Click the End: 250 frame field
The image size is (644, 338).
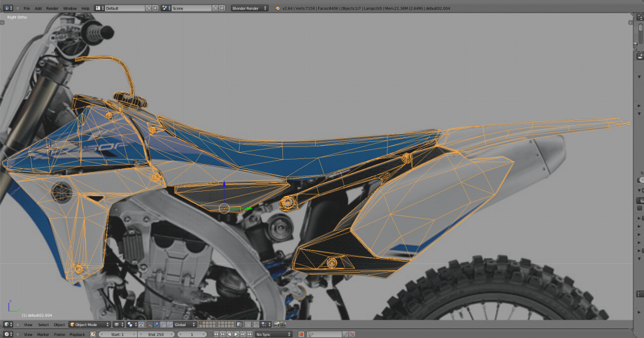click(156, 334)
